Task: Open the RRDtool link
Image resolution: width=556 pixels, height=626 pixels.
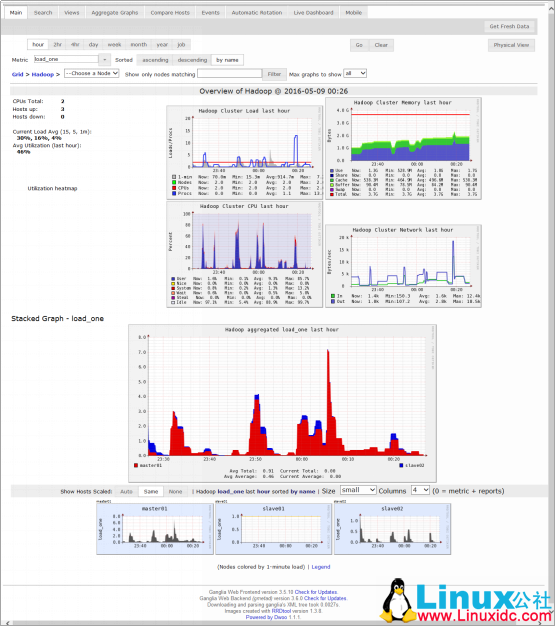Action: (281, 611)
